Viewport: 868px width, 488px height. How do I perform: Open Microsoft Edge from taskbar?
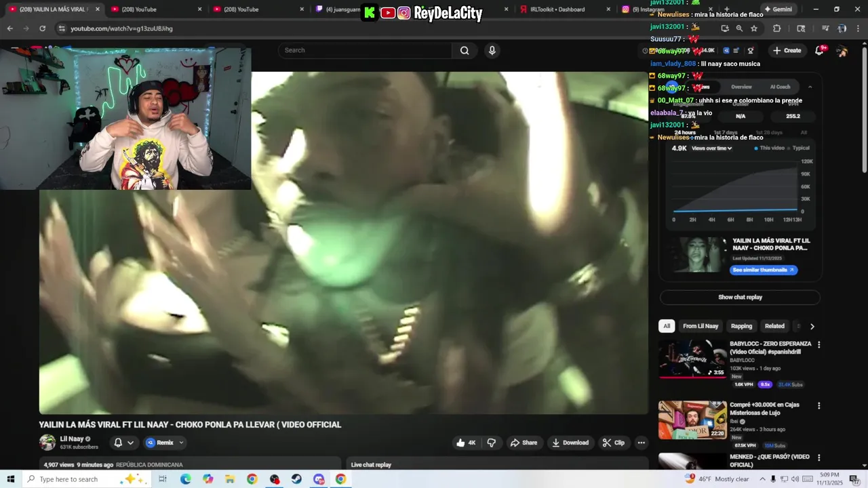185,479
